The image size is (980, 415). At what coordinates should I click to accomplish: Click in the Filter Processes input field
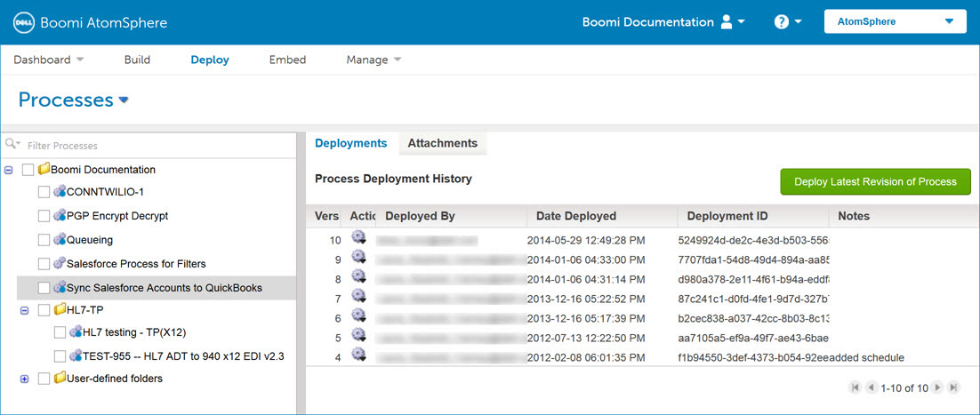159,145
